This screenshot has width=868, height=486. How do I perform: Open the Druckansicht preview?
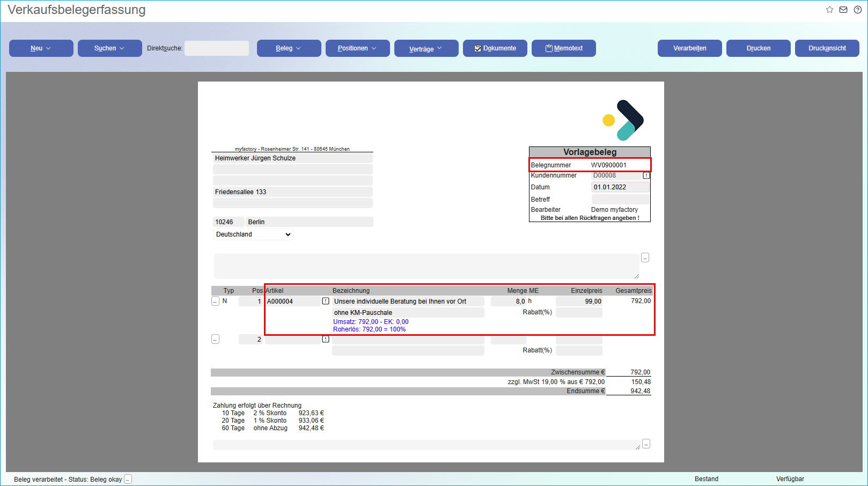click(x=827, y=48)
